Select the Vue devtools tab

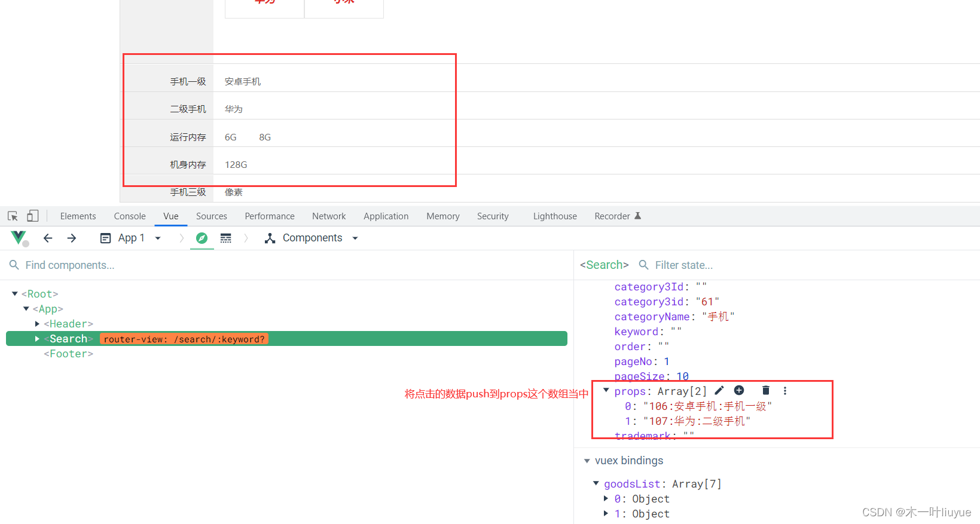tap(171, 216)
